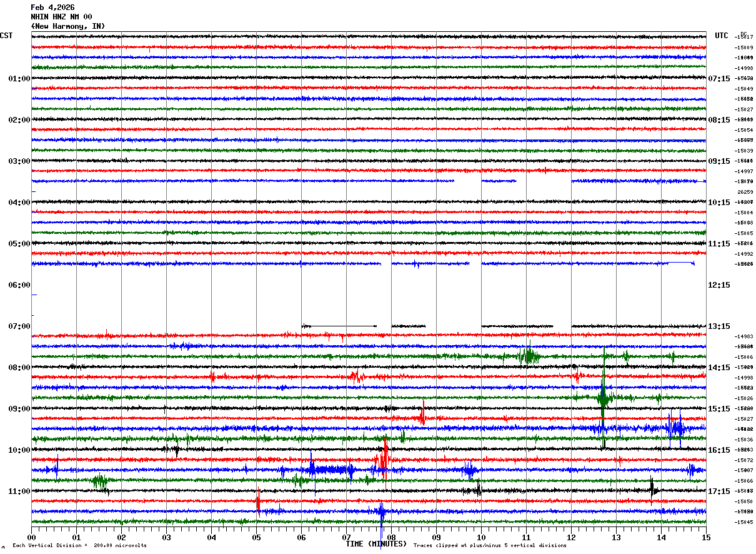Click the 17:15 UTC time label
Screen dimensions: 756x554
(x=719, y=491)
